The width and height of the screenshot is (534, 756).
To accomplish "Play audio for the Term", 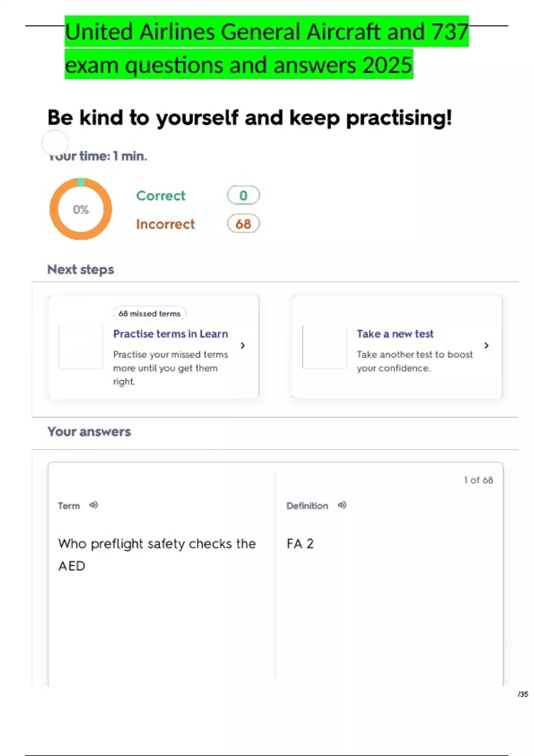I will 93,505.
